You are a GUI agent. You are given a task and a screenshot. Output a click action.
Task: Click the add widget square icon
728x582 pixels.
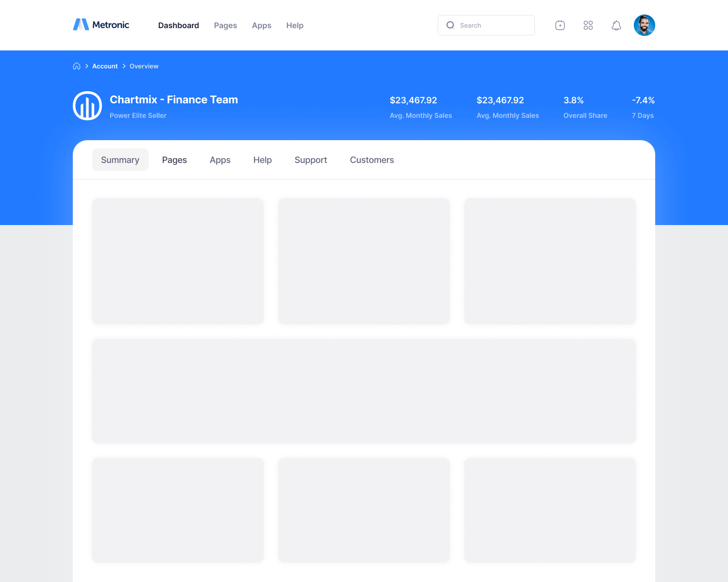click(560, 25)
